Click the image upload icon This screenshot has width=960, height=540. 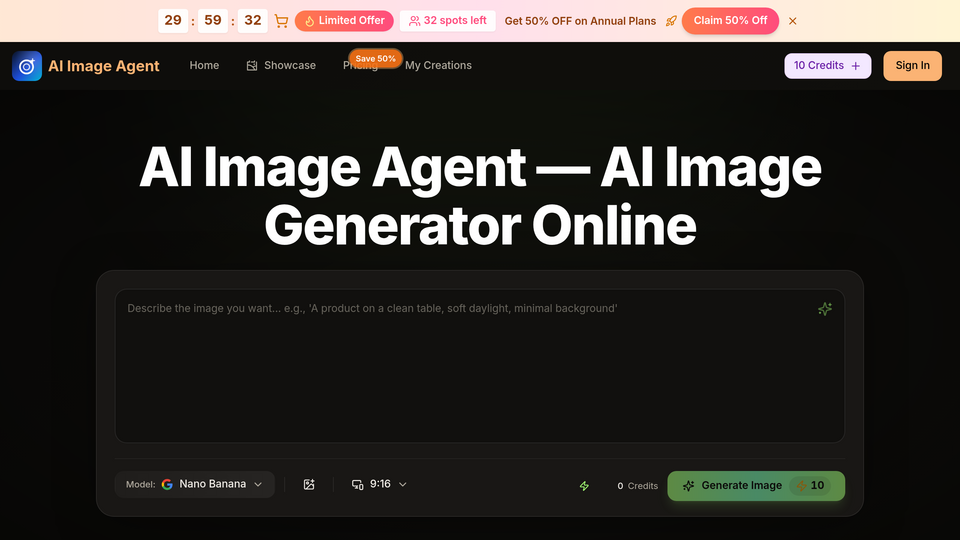pos(309,484)
